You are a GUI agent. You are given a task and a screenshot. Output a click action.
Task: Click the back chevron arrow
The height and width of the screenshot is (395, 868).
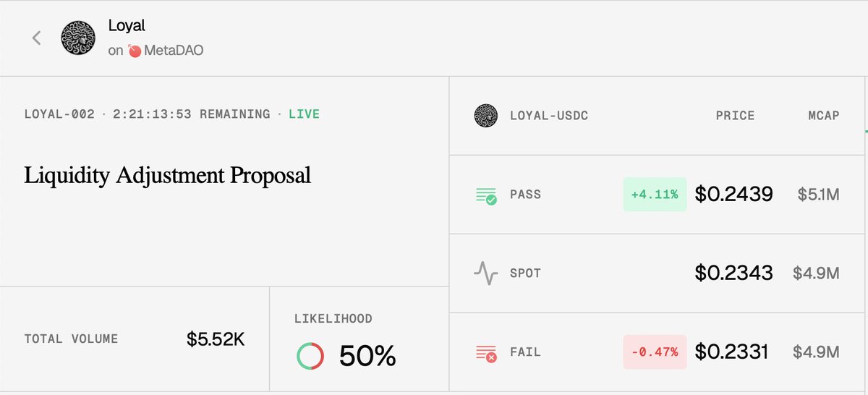37,38
